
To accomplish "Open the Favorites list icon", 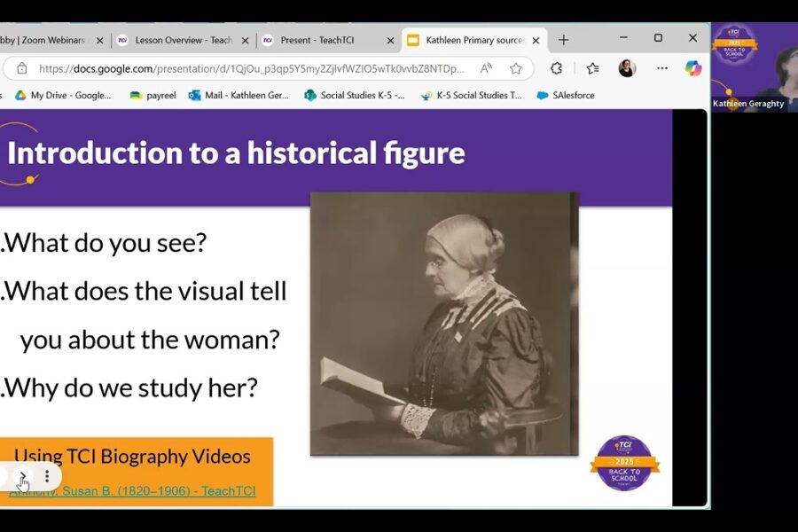I will pyautogui.click(x=592, y=68).
